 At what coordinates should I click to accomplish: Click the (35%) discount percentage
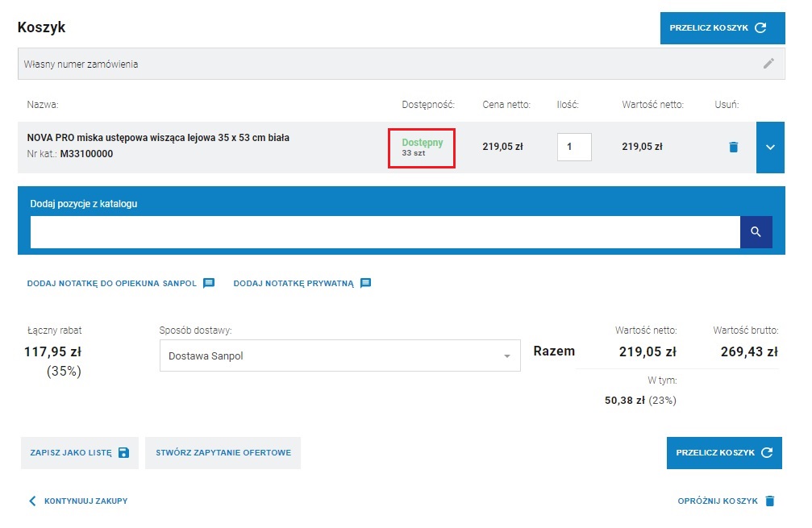64,371
